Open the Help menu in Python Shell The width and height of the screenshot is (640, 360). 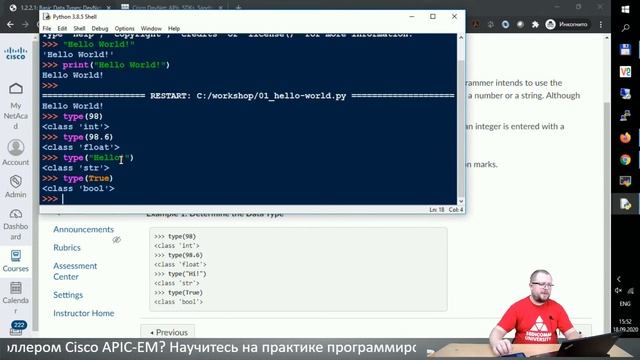click(174, 29)
